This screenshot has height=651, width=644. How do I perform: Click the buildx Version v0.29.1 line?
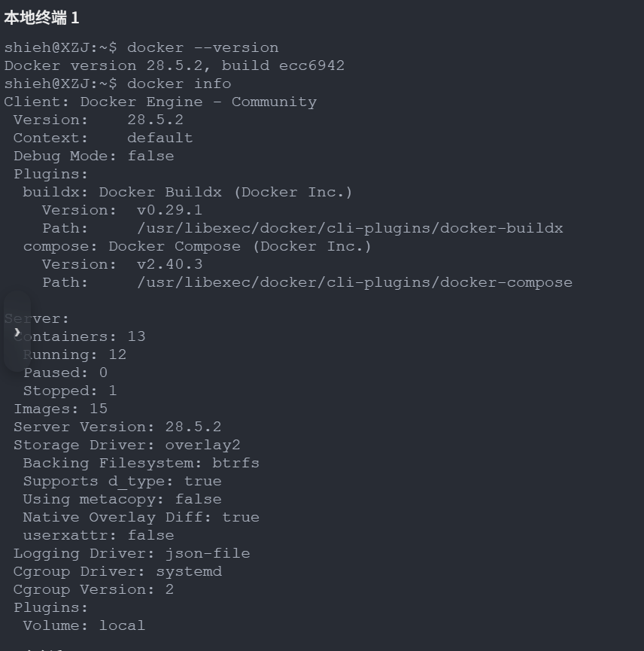(x=122, y=210)
